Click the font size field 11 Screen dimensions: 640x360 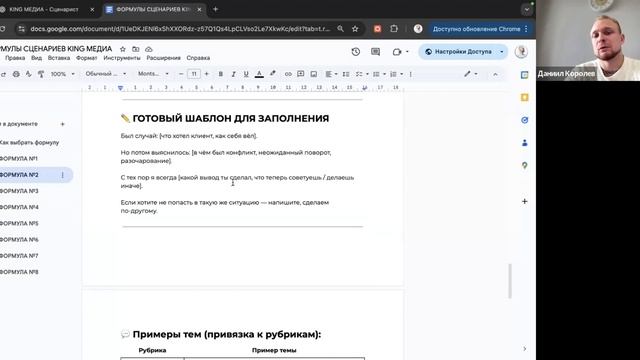194,74
